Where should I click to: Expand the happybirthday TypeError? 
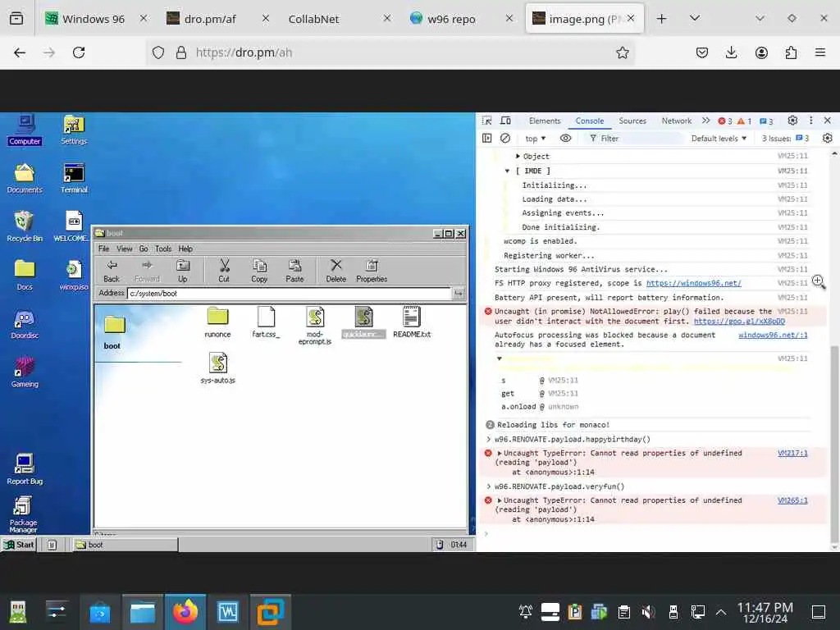coord(500,453)
